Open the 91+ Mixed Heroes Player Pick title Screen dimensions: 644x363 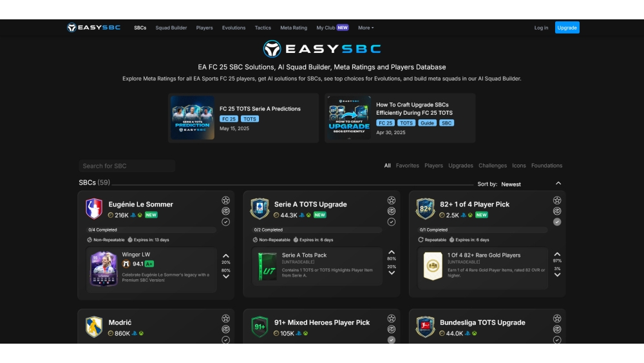point(322,323)
